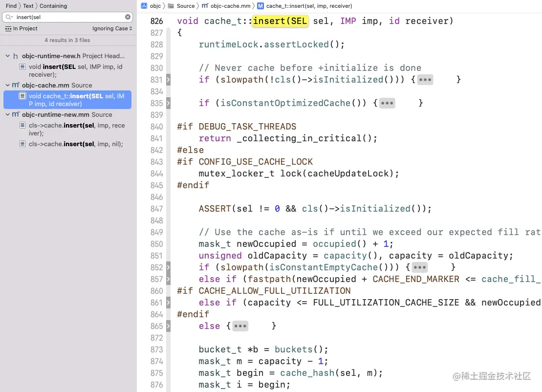Click Find in the search path bar
This screenshot has width=542, height=392.
point(11,6)
